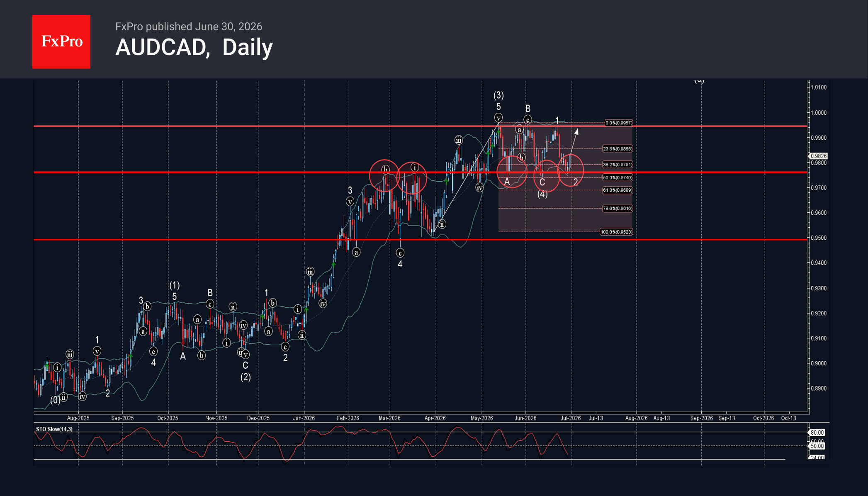This screenshot has height=496, width=868.
Task: Click the (4) wave label
Action: click(x=542, y=194)
